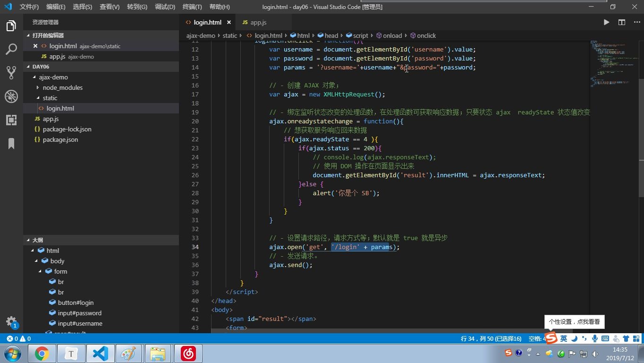Click the line and column status indicator
Image resolution: width=644 pixels, height=363 pixels.
point(491,338)
